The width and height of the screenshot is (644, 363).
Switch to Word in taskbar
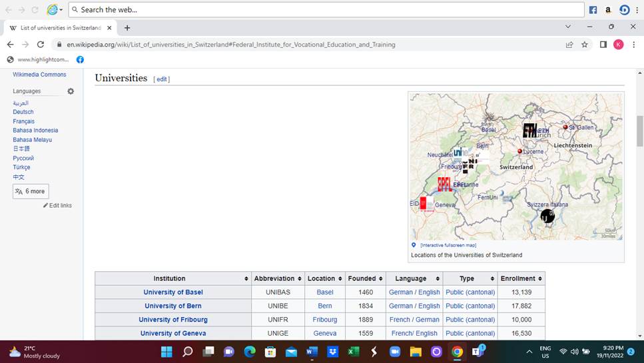pyautogui.click(x=312, y=352)
